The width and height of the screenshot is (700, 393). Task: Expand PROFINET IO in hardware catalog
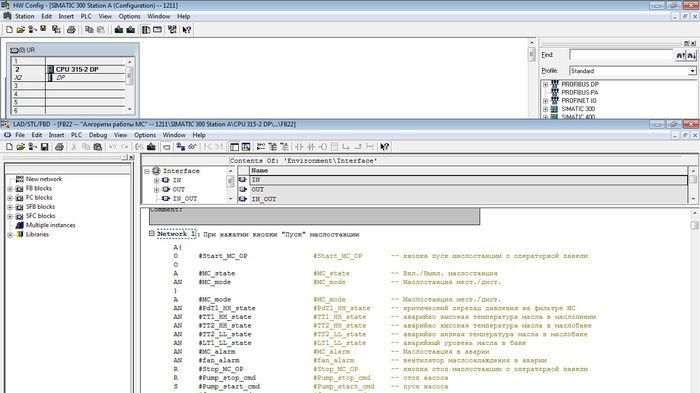tap(545, 101)
